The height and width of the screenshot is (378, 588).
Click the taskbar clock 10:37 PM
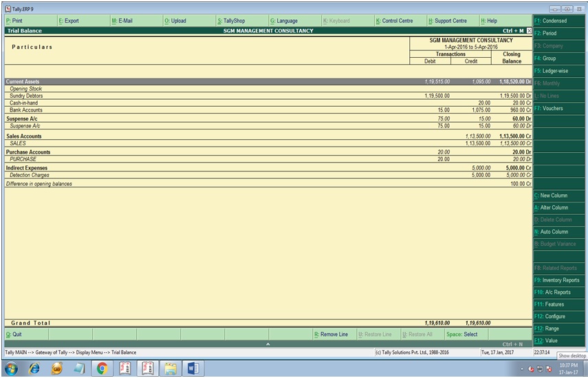click(568, 368)
